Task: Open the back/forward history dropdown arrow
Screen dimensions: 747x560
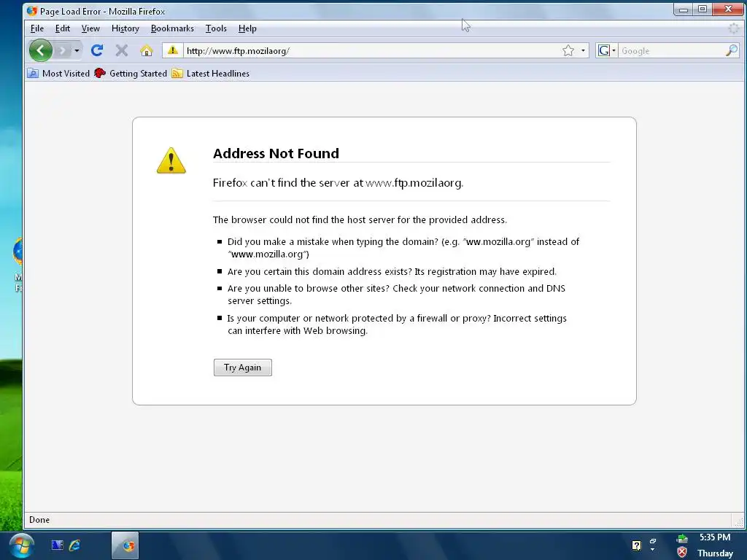Action: coord(77,50)
